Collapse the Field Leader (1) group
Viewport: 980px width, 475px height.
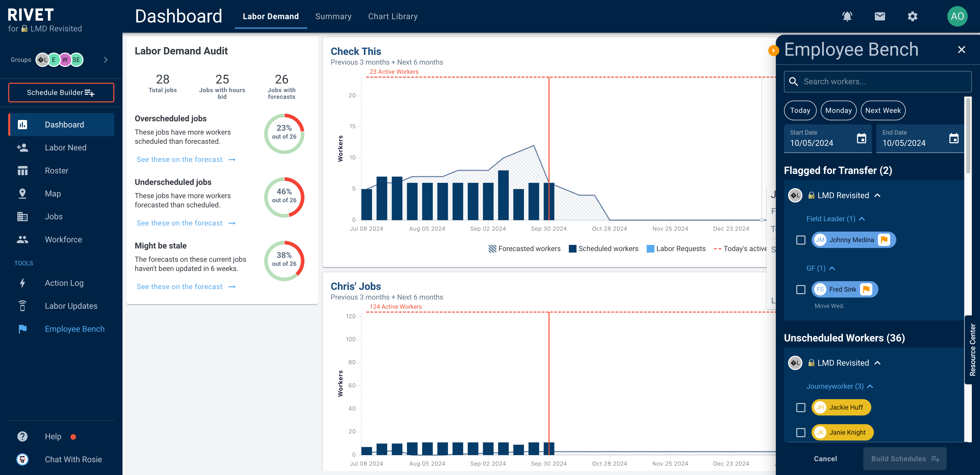pos(862,218)
